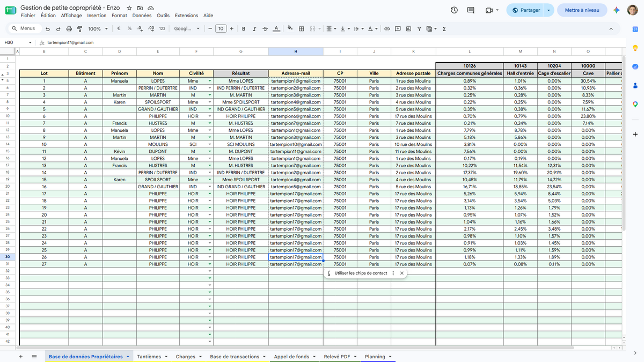Image resolution: width=644 pixels, height=362 pixels.
Task: Open the cell borders tool
Action: [302, 29]
